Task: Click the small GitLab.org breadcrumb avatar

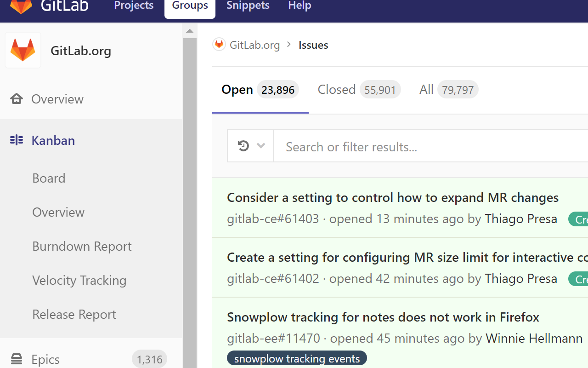Action: click(219, 45)
